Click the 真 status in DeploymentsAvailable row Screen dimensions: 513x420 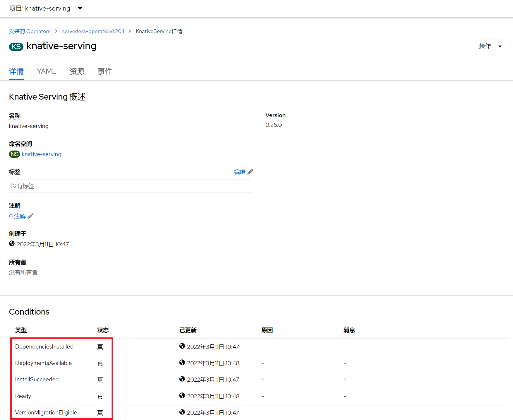tap(100, 363)
